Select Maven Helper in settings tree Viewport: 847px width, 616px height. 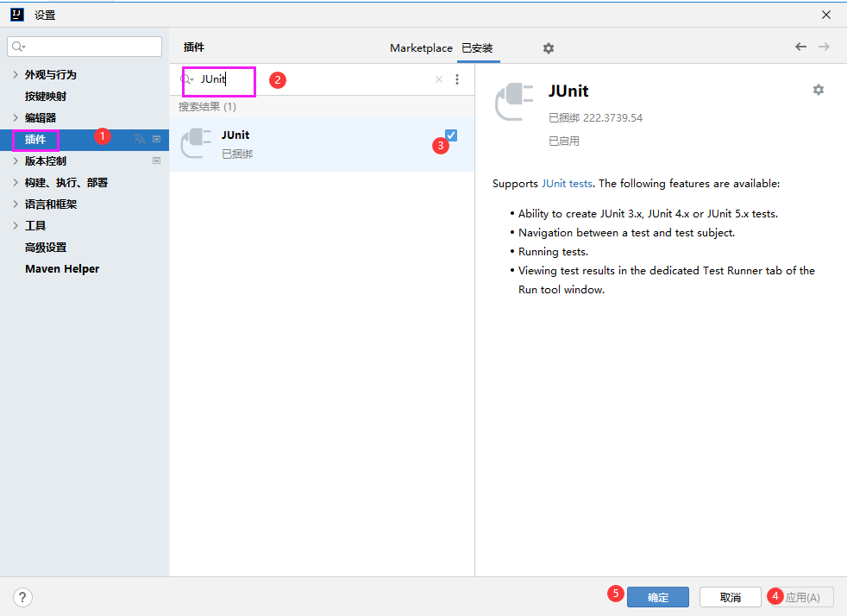pos(62,269)
